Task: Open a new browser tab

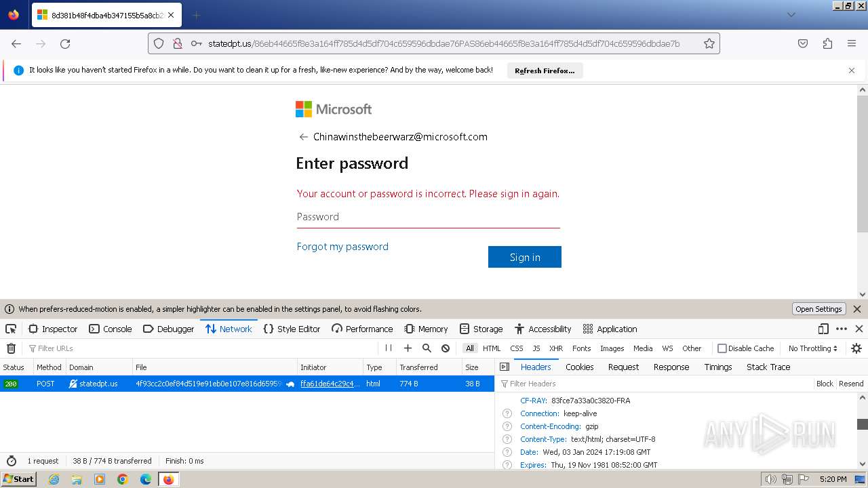Action: pos(196,15)
